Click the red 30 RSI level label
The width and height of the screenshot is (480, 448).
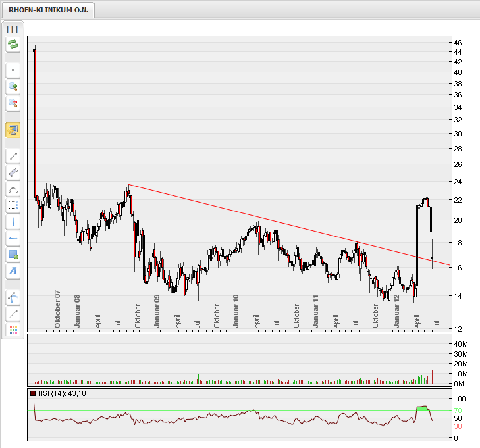coord(458,426)
